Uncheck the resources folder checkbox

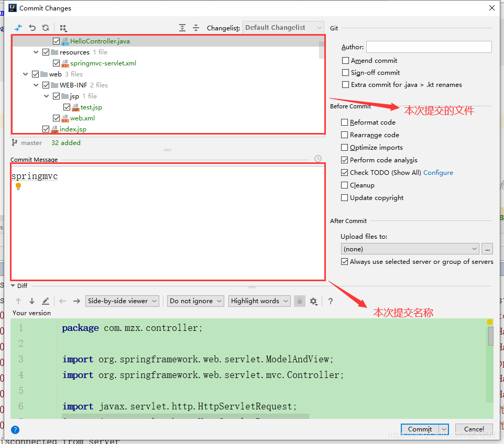coord(46,52)
